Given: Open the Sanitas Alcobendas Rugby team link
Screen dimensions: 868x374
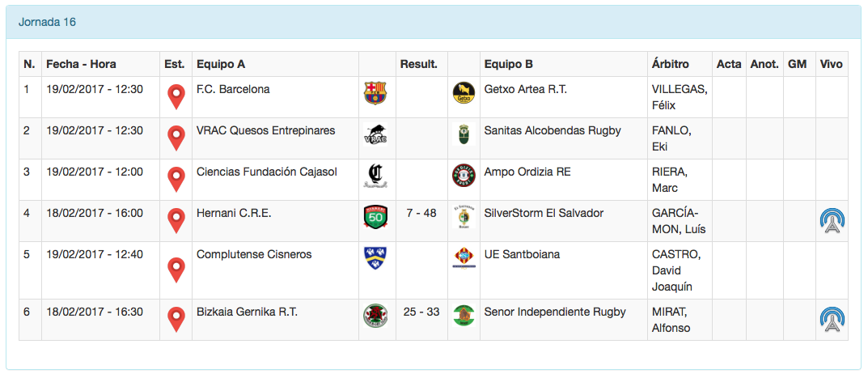Looking at the screenshot, I should [x=553, y=130].
